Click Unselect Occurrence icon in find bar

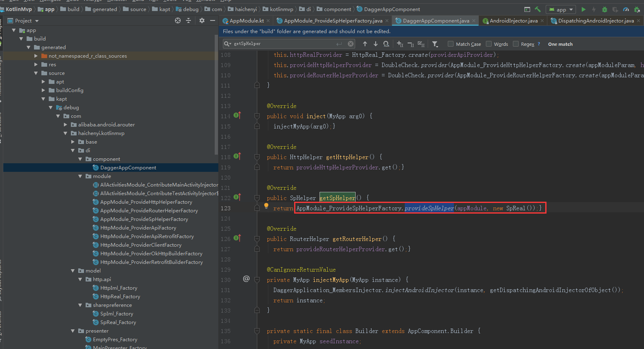410,44
